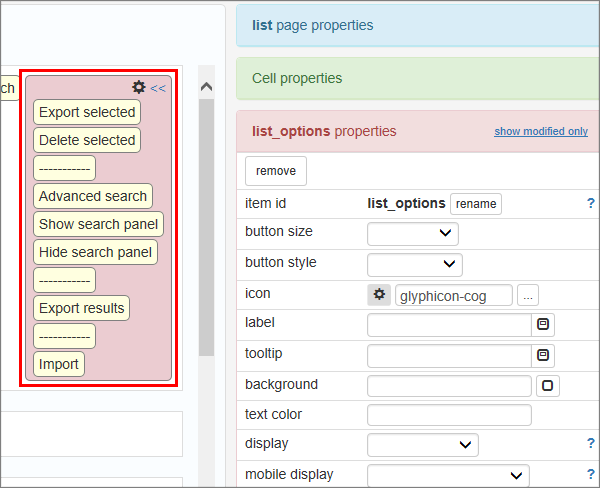Click the cog preview button beside glyphicon-cog
Viewport: 600px width, 488px height.
pos(379,295)
